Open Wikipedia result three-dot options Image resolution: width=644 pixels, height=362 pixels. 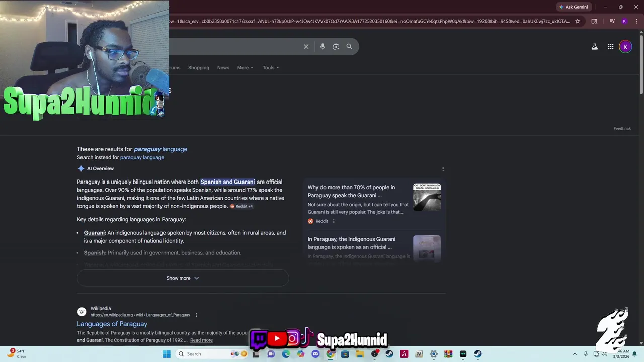click(196, 315)
